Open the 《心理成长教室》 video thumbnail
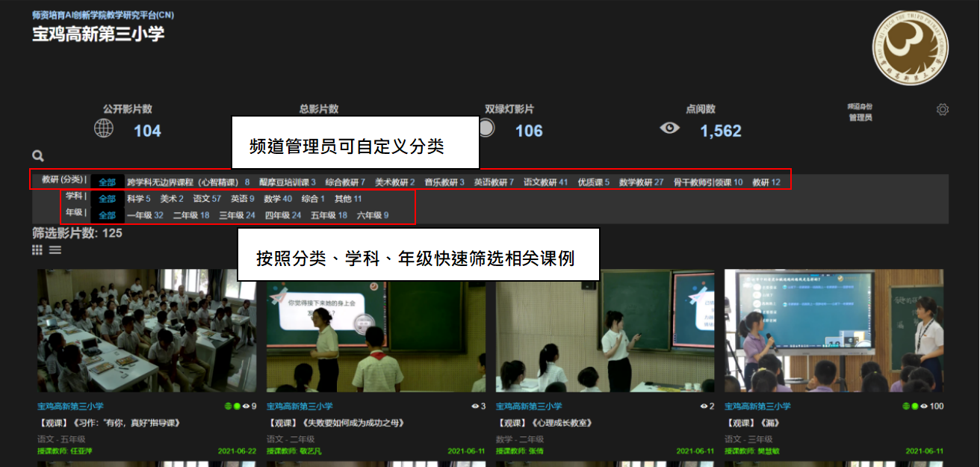Viewport: 980px width, 467px height. [x=605, y=330]
